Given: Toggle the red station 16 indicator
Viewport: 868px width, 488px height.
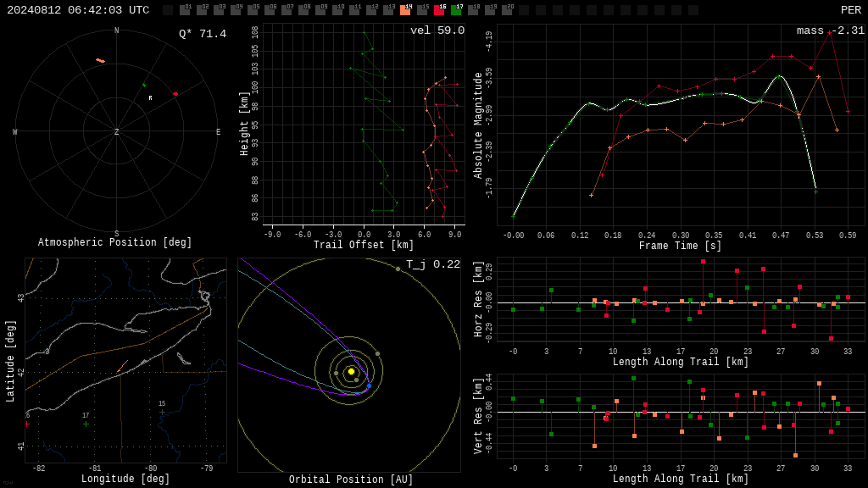Looking at the screenshot, I should tap(440, 10).
